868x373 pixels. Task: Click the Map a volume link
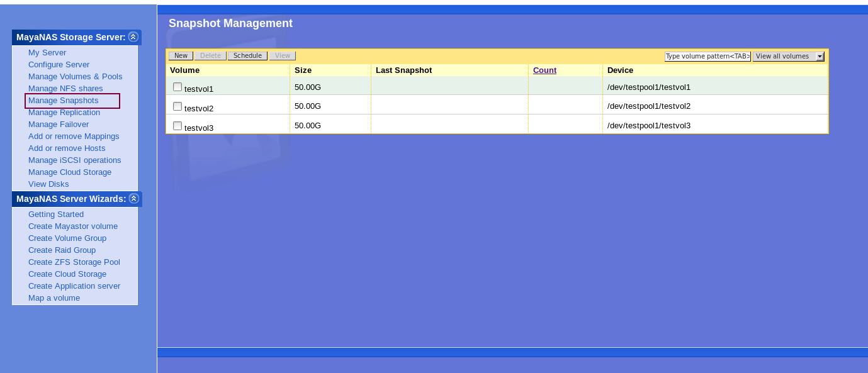(54, 298)
